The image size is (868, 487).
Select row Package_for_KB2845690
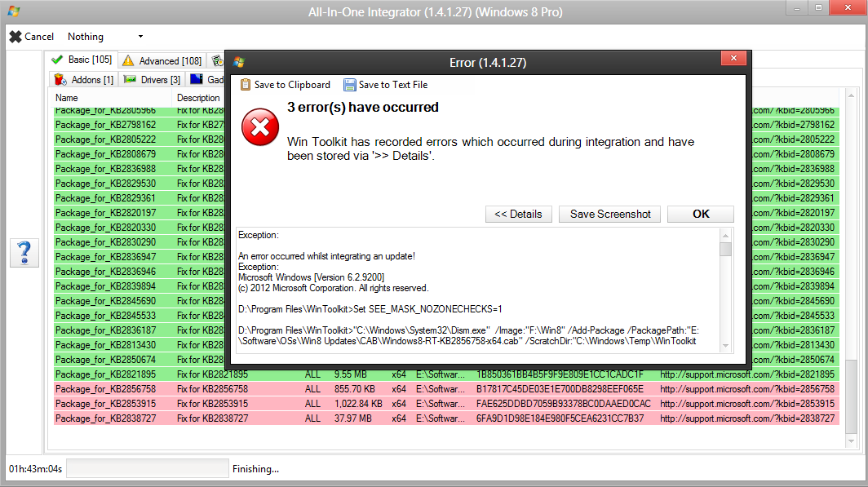pos(139,301)
